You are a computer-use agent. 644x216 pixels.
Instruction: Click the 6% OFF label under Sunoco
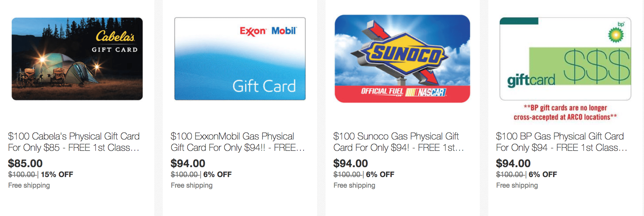tap(380, 174)
